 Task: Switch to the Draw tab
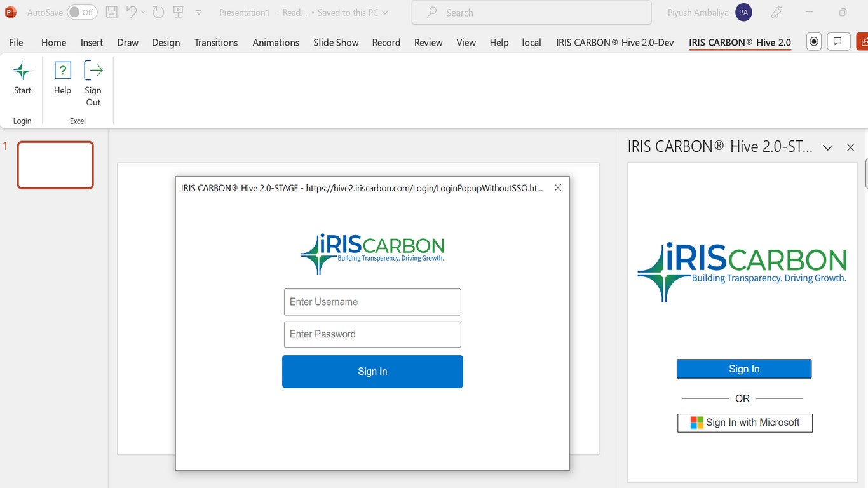tap(128, 43)
